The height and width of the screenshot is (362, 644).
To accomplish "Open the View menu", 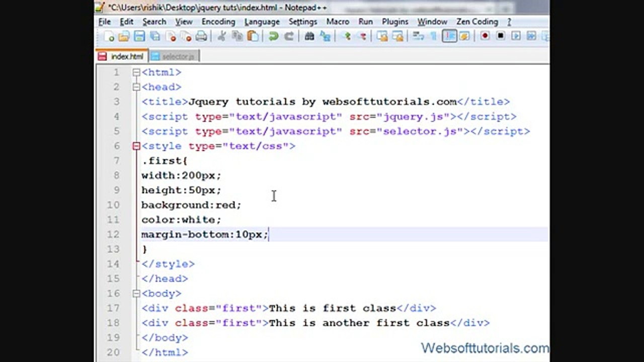I will 184,22.
